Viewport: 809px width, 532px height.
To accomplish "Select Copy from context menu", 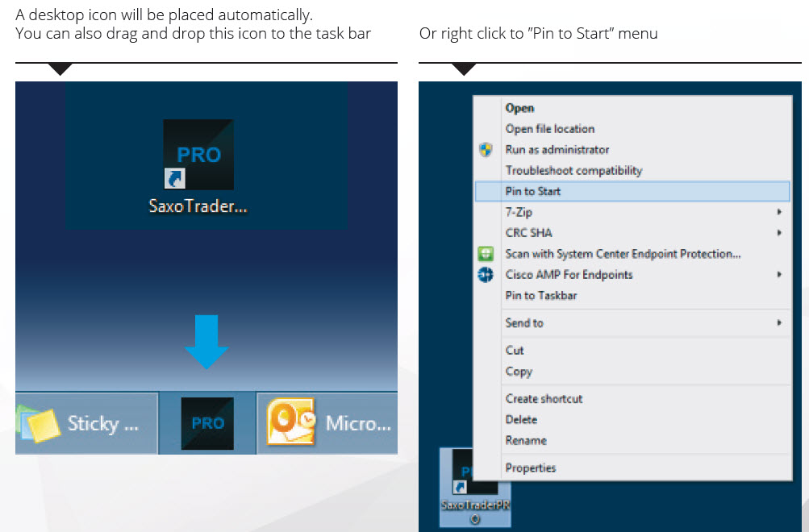I will pyautogui.click(x=632, y=372).
